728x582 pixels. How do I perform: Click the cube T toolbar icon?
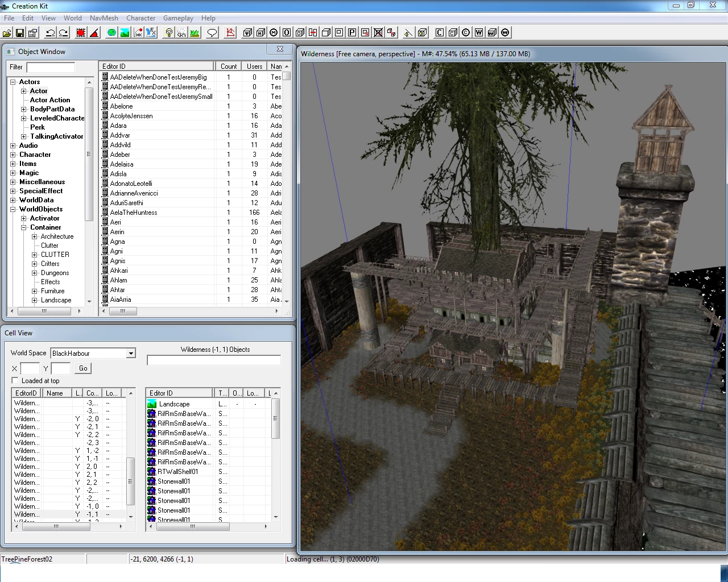[248, 33]
